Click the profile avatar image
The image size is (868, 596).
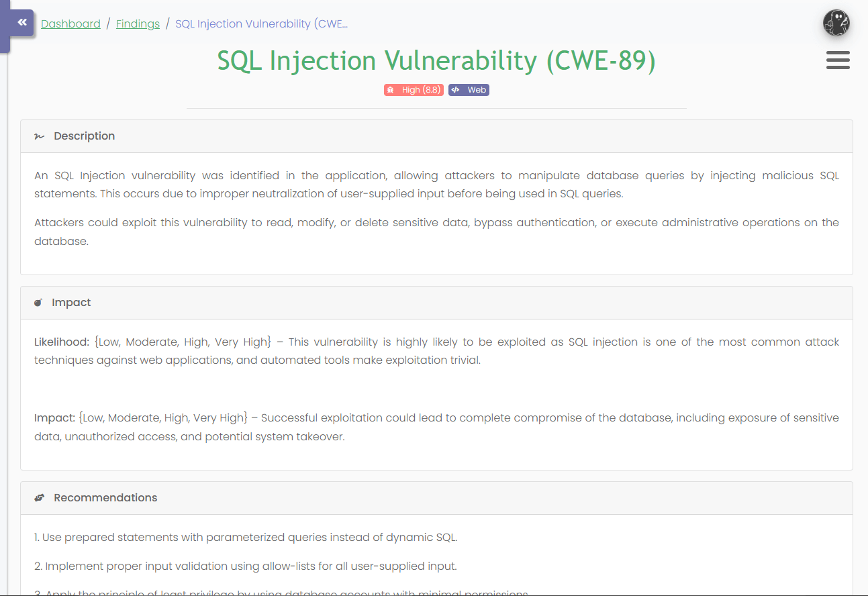836,22
